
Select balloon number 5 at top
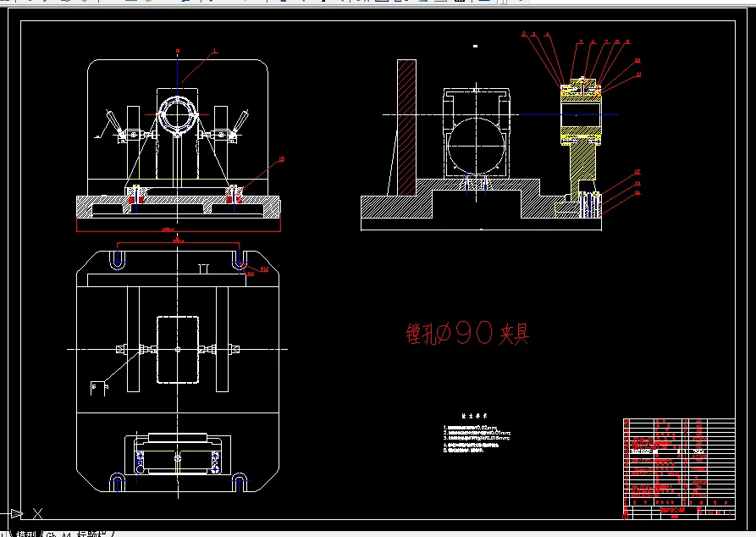581,42
